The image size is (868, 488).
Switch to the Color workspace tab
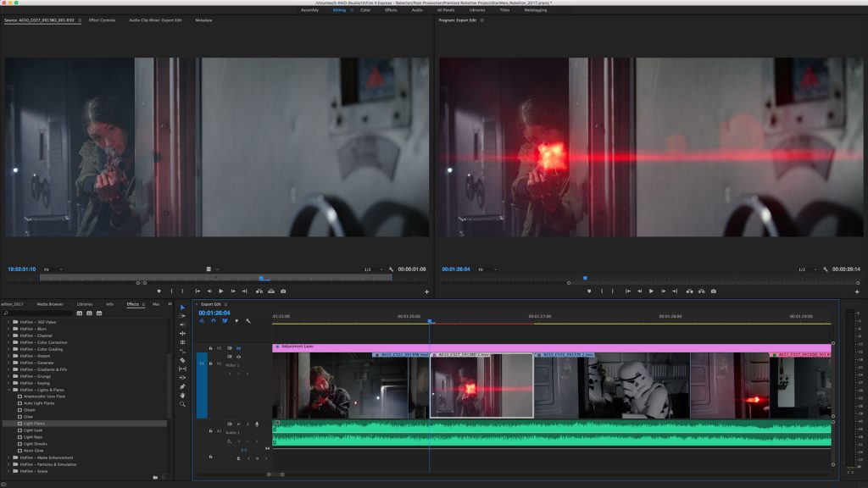[x=365, y=10]
